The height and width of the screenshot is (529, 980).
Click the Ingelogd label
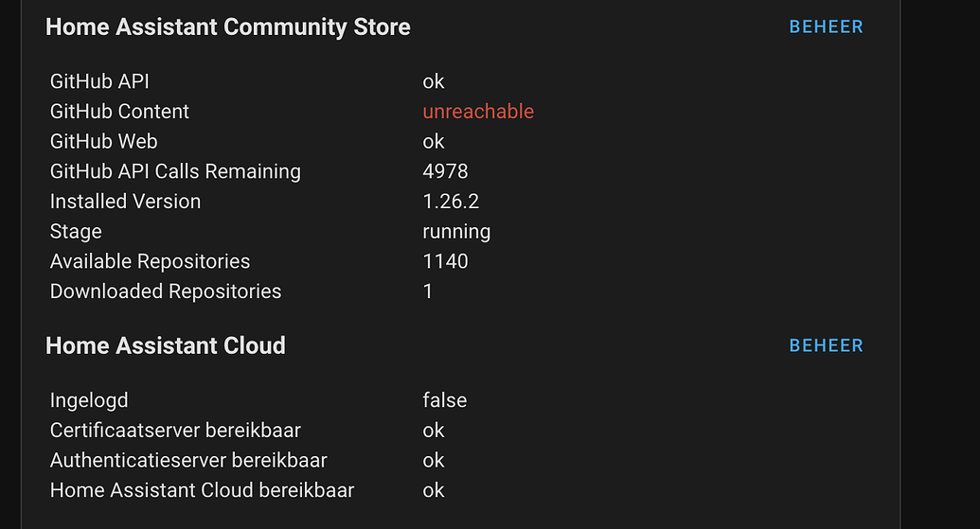tap(89, 400)
